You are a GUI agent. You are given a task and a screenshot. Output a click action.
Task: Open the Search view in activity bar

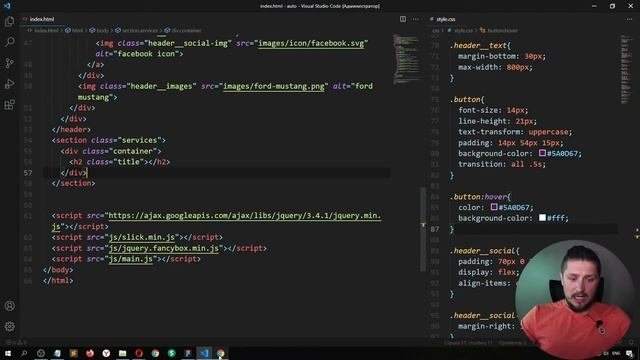(9, 42)
